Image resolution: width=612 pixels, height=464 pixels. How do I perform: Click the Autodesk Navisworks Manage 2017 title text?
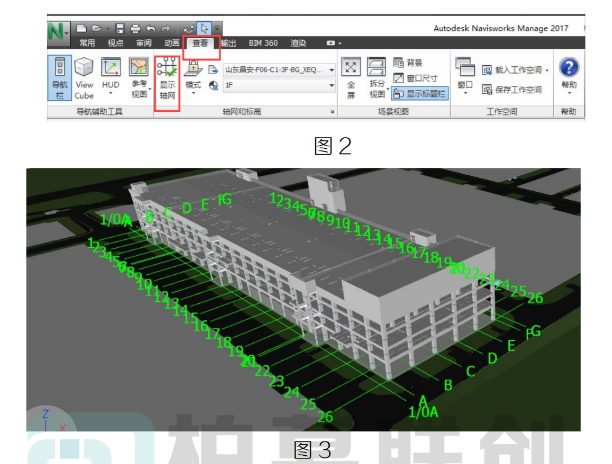pyautogui.click(x=501, y=28)
